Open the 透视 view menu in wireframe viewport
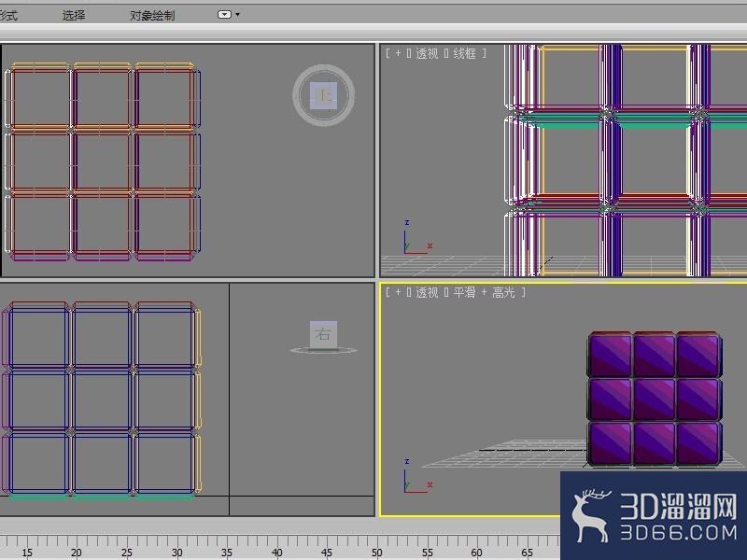747x560 pixels. point(427,53)
